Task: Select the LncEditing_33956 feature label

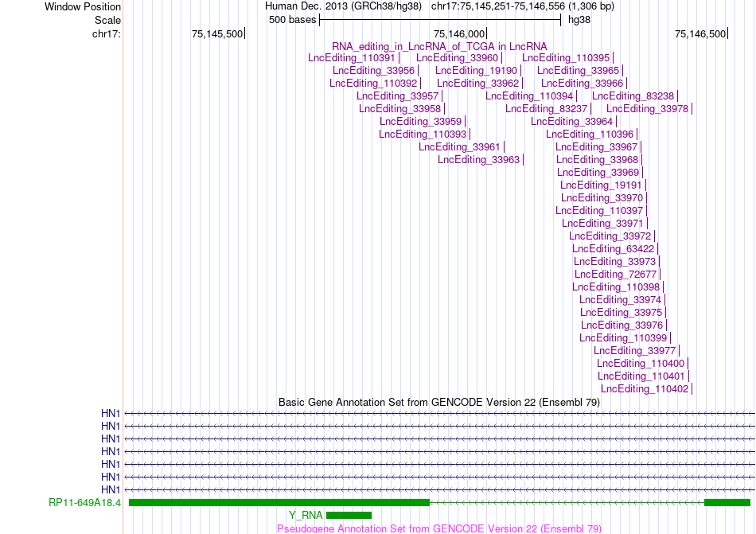Action: pyautogui.click(x=374, y=70)
